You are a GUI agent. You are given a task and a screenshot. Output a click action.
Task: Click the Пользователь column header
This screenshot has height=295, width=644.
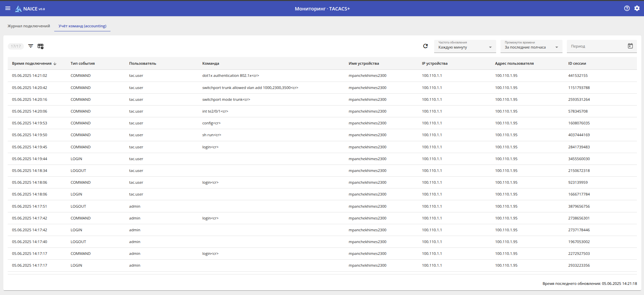142,63
